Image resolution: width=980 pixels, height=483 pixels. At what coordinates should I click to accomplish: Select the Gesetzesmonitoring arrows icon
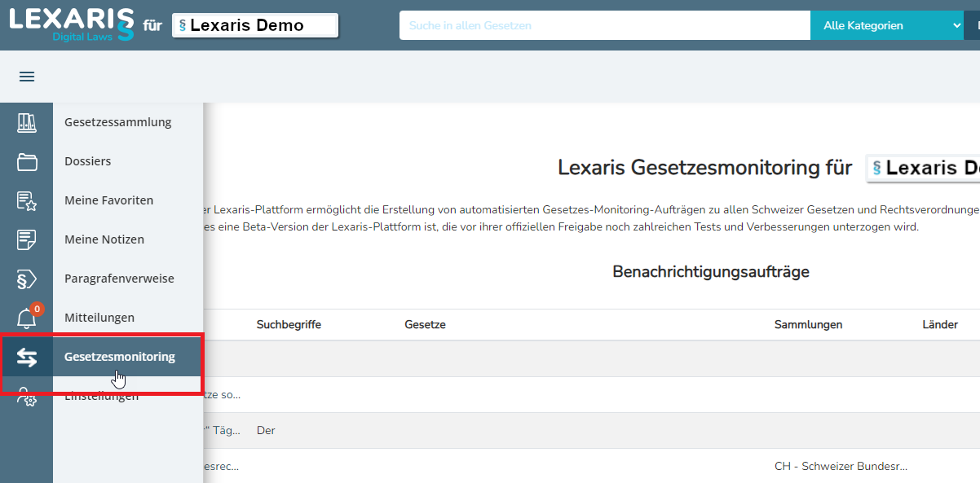pos(27,357)
